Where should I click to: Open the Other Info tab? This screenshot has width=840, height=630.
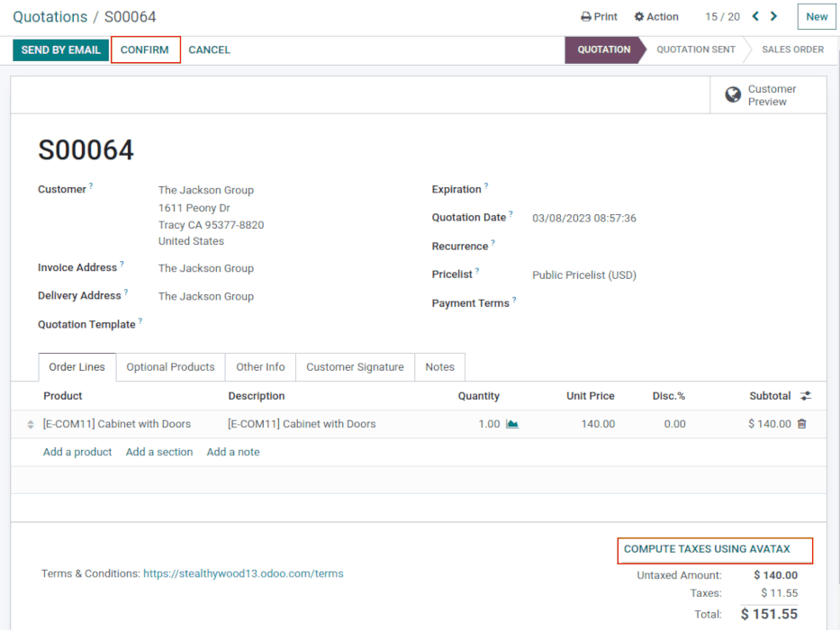[259, 367]
